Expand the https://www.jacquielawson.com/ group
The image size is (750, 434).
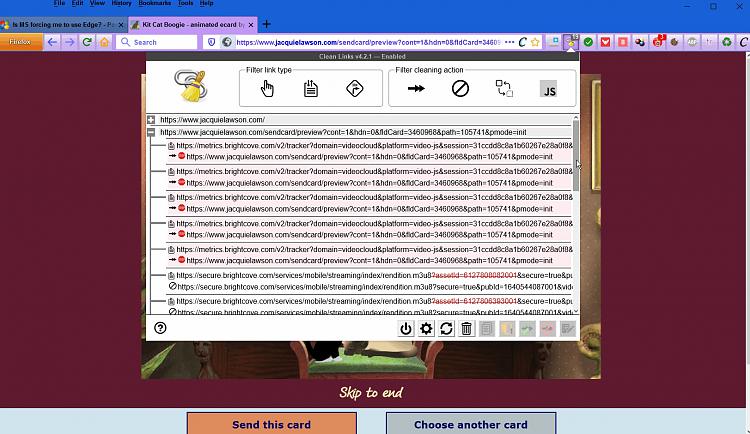151,120
